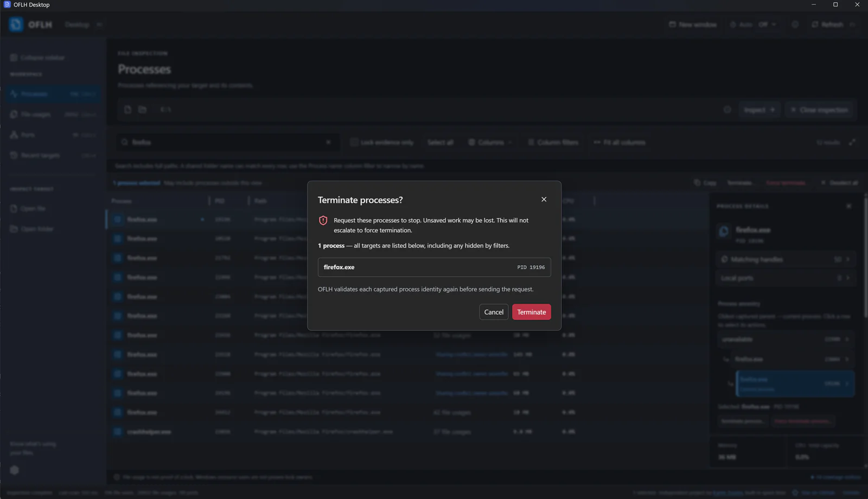The height and width of the screenshot is (499, 868).
Task: Open the Ports sidebar section
Action: point(53,135)
